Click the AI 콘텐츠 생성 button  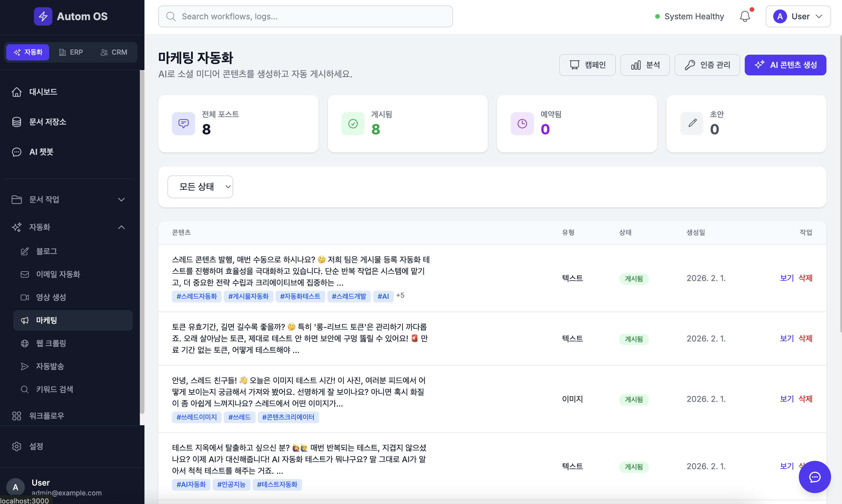click(x=785, y=65)
